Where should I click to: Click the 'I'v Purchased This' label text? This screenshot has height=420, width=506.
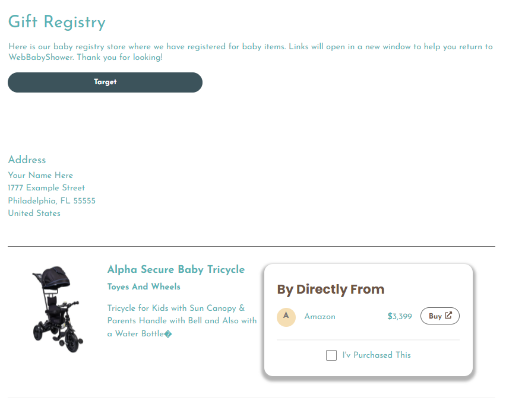click(x=377, y=355)
